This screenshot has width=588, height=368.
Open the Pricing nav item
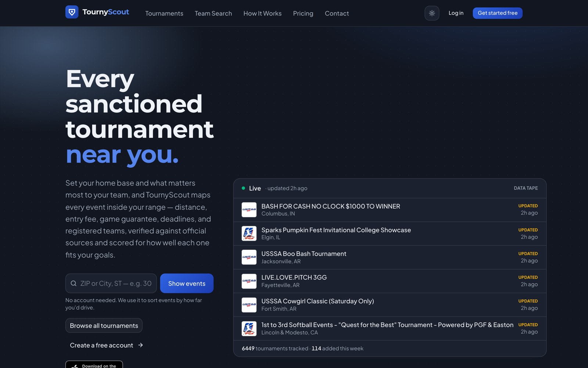click(303, 13)
